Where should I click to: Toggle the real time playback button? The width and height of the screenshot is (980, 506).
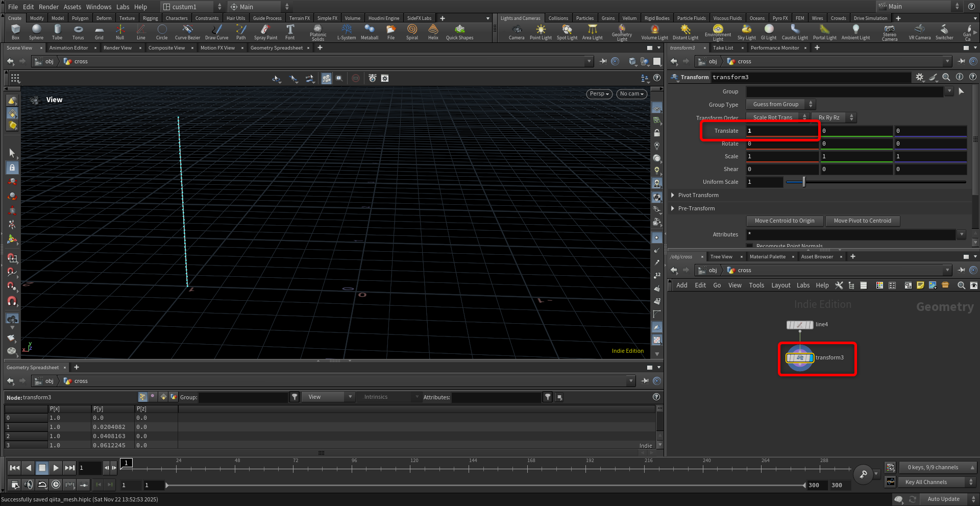click(56, 484)
